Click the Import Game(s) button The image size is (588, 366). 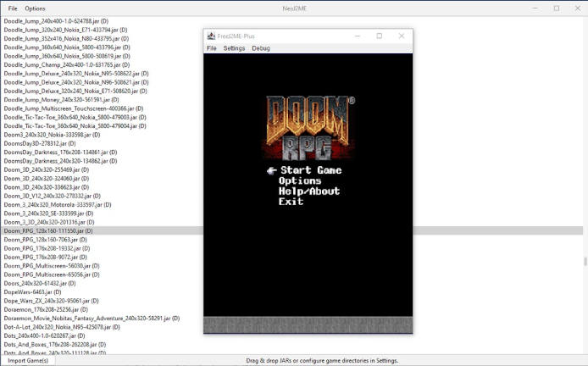point(28,360)
